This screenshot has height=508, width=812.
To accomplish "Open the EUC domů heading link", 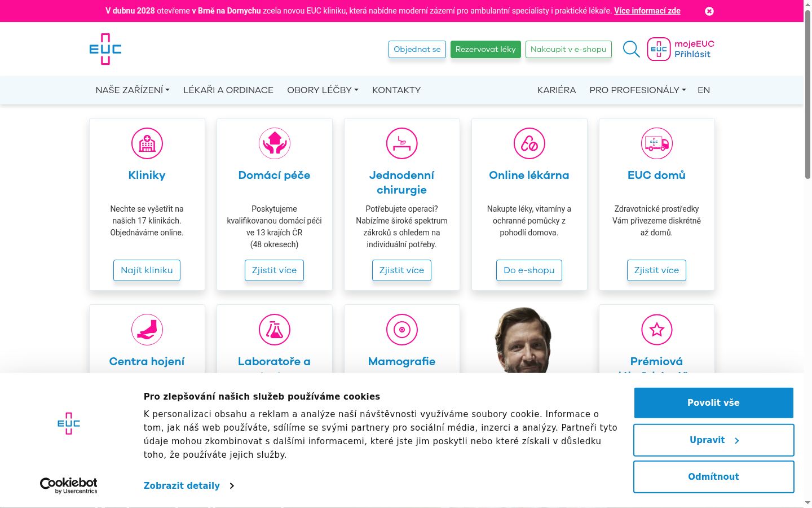I will [657, 175].
